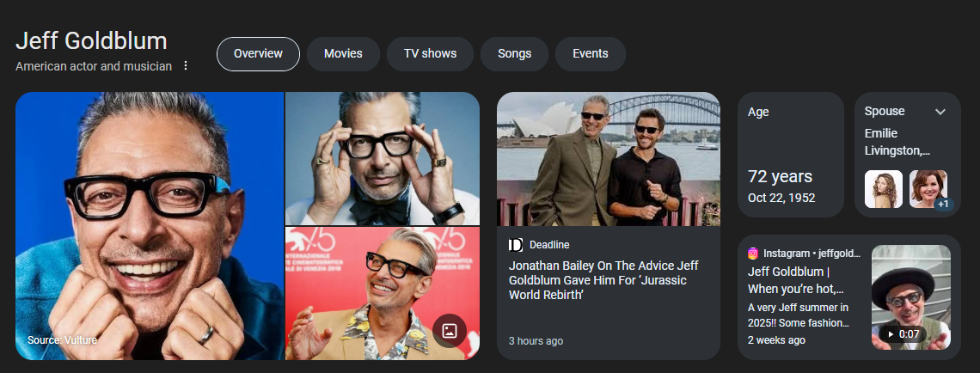Click the Deadline source name
Viewport: 980px width, 373px height.
pos(549,245)
